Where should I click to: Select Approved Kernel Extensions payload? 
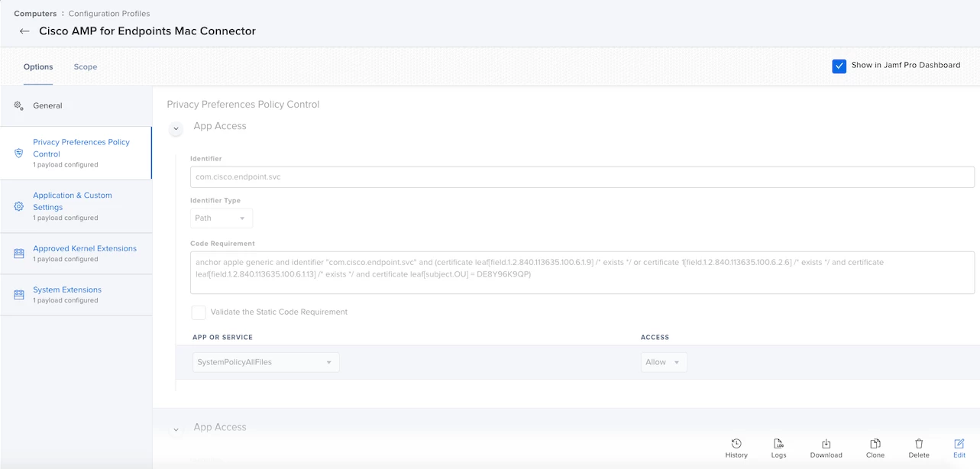pyautogui.click(x=76, y=253)
